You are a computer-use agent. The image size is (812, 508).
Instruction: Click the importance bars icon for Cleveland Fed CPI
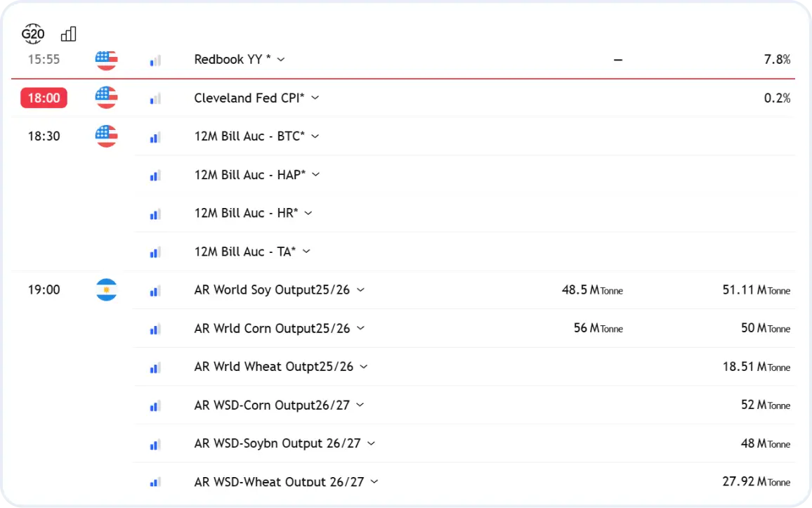click(x=155, y=99)
